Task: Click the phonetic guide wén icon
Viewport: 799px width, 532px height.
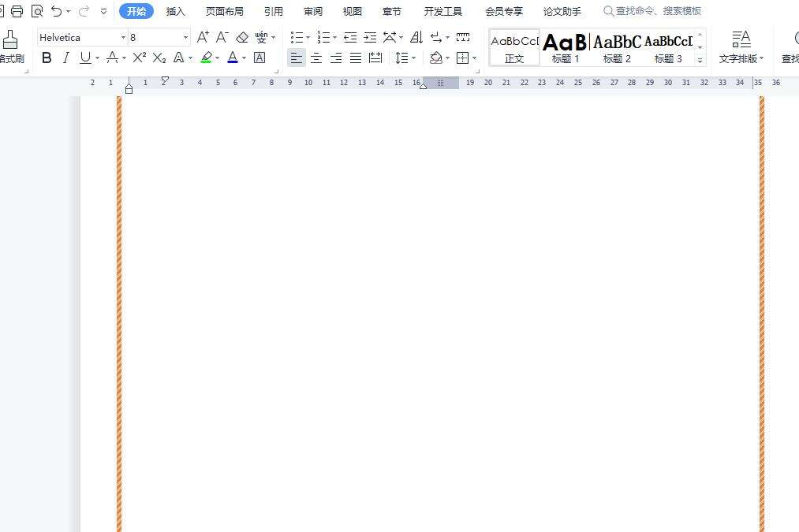Action: 261,37
